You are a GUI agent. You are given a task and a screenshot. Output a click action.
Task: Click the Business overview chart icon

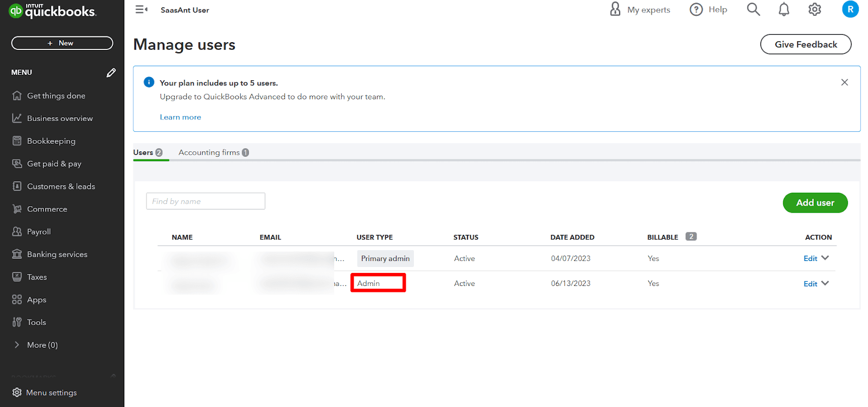coord(17,118)
